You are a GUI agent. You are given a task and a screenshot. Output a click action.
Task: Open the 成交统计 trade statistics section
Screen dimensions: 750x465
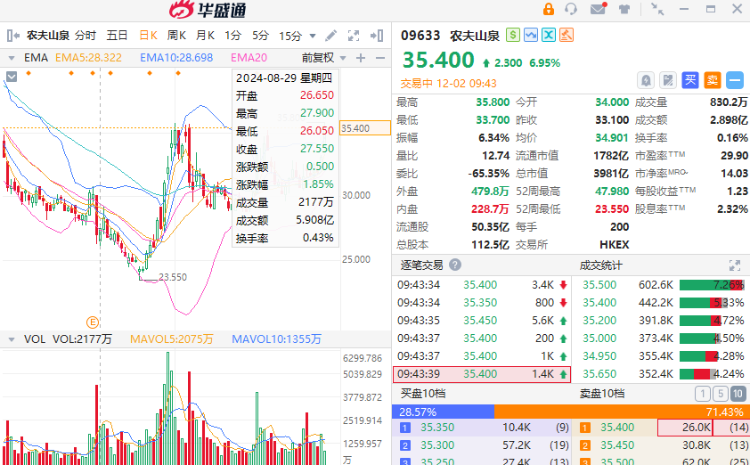pos(601,266)
